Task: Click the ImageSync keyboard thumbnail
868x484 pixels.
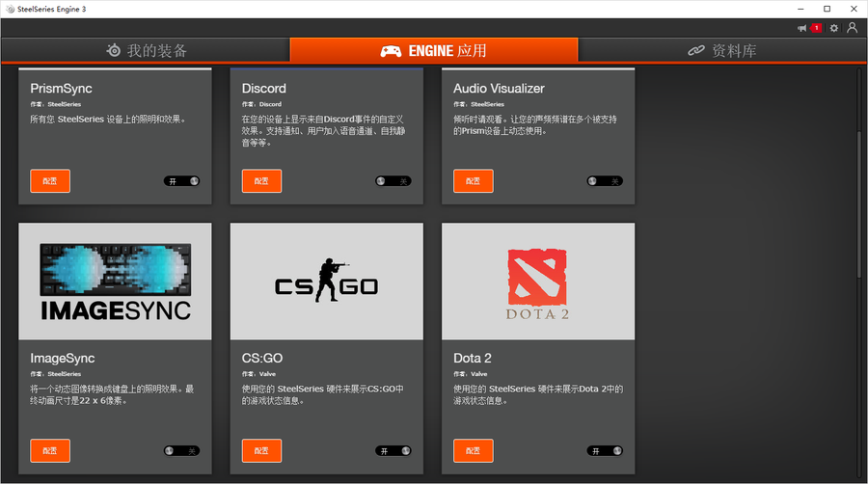Action: [115, 281]
